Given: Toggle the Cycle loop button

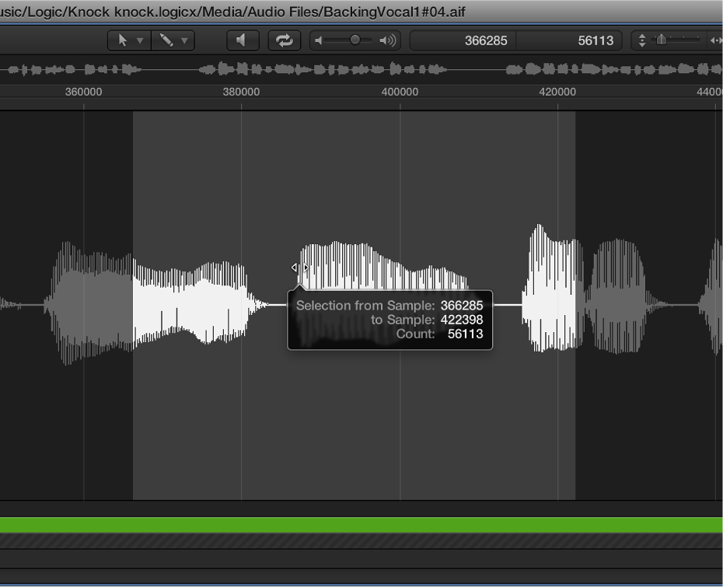Looking at the screenshot, I should pyautogui.click(x=285, y=40).
